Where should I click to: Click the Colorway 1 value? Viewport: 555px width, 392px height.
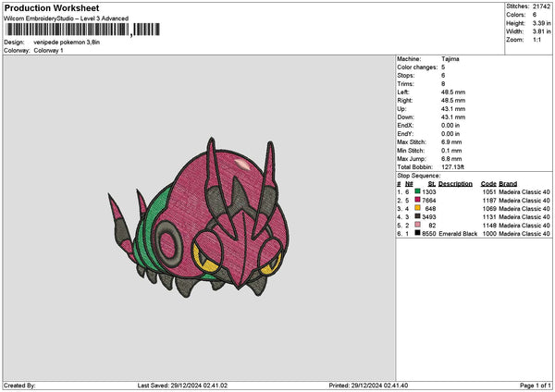coord(48,51)
